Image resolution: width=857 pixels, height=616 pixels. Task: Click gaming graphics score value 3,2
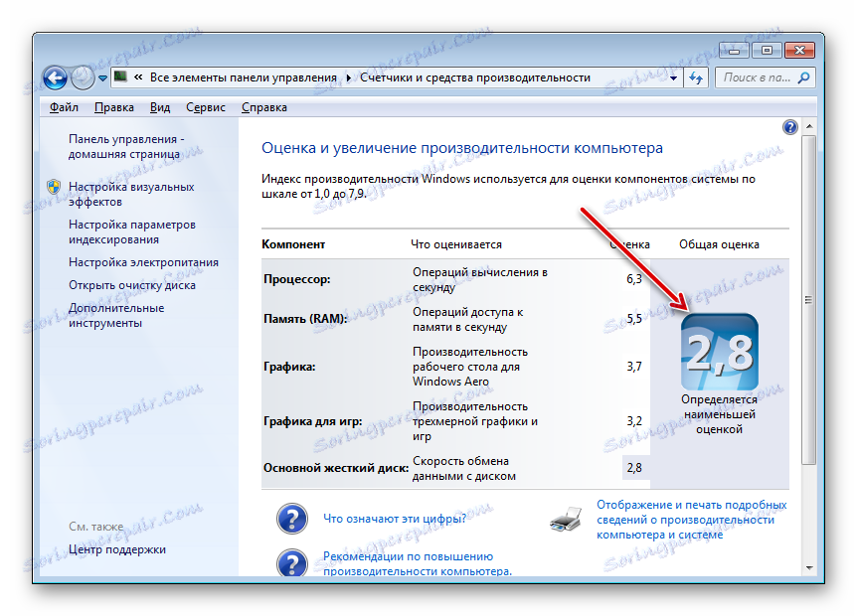click(634, 421)
